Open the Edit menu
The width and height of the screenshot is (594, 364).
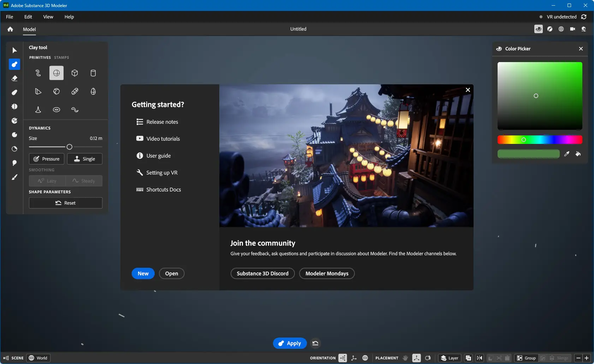(x=28, y=17)
